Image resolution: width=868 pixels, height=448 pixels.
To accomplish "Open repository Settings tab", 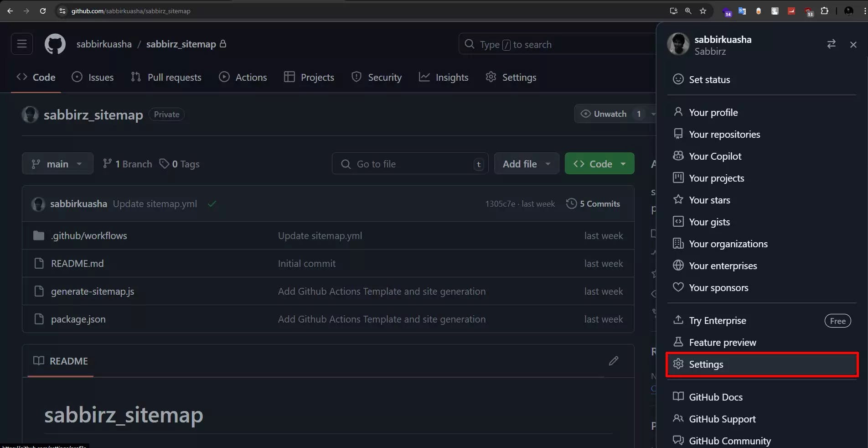I will (511, 78).
